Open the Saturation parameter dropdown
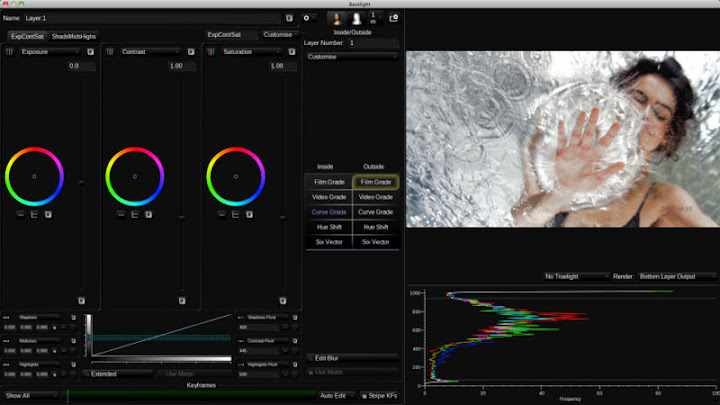This screenshot has width=720, height=405. 251,52
